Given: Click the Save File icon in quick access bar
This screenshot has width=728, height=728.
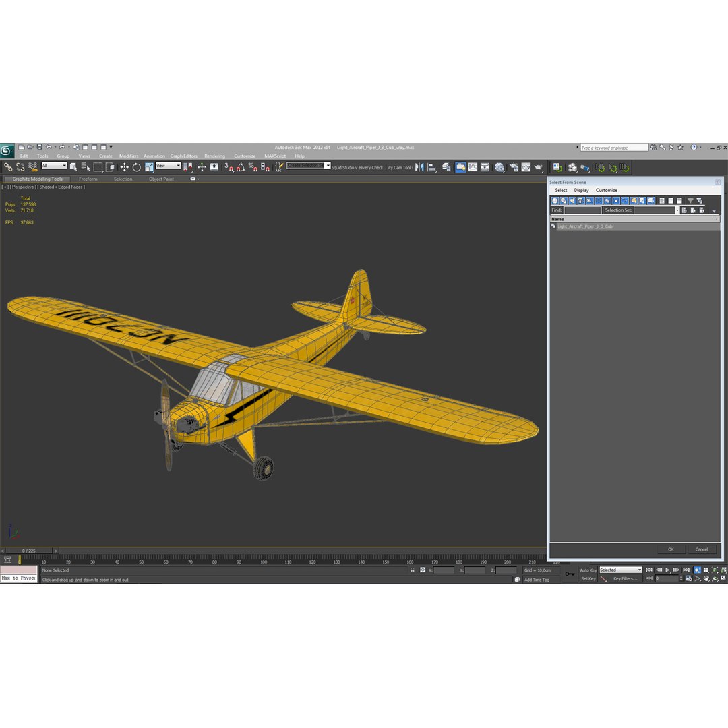Looking at the screenshot, I should pos(40,147).
